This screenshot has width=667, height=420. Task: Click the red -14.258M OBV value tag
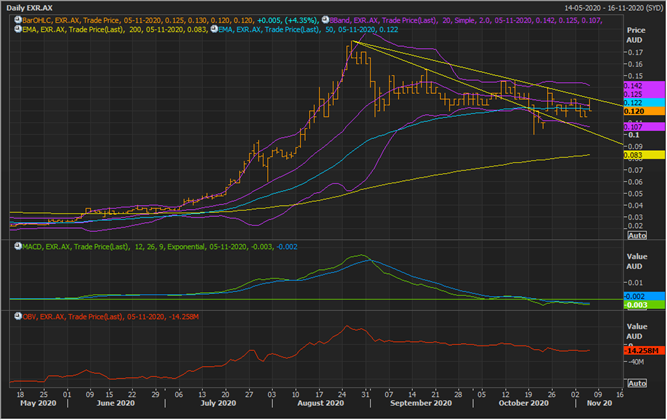click(644, 351)
